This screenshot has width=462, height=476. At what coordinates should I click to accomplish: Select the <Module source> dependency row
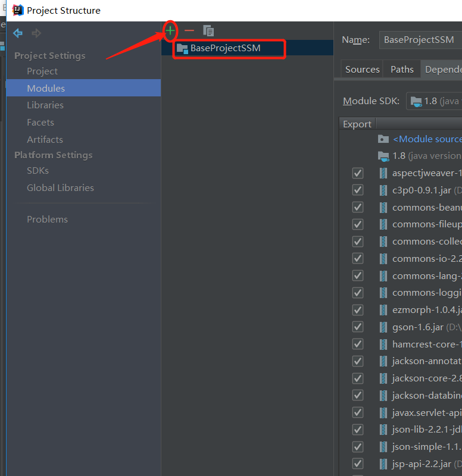[401, 139]
